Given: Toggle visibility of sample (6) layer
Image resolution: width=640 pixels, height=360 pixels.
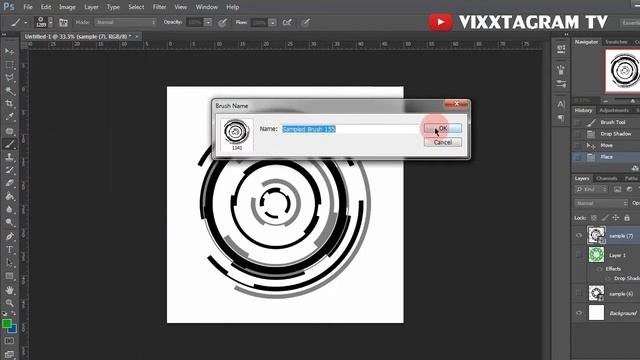Looking at the screenshot, I should tap(579, 293).
